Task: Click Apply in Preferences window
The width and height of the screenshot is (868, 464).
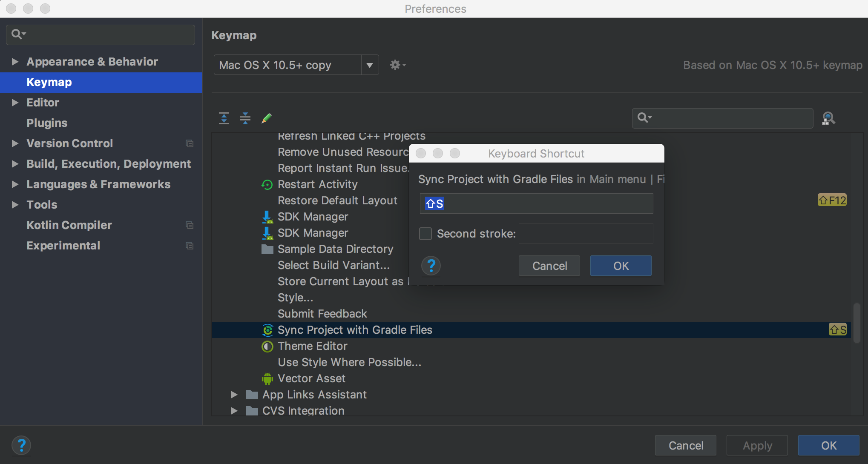Action: pyautogui.click(x=757, y=445)
